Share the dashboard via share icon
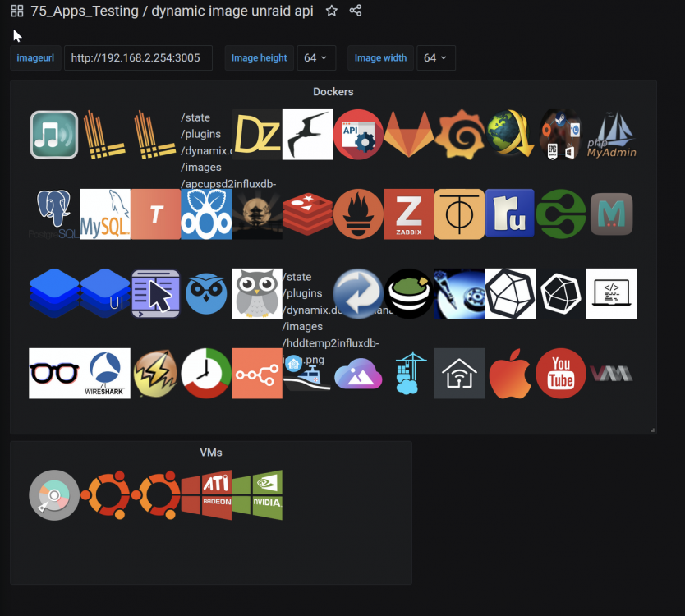Viewport: 685px width, 616px height. (356, 11)
